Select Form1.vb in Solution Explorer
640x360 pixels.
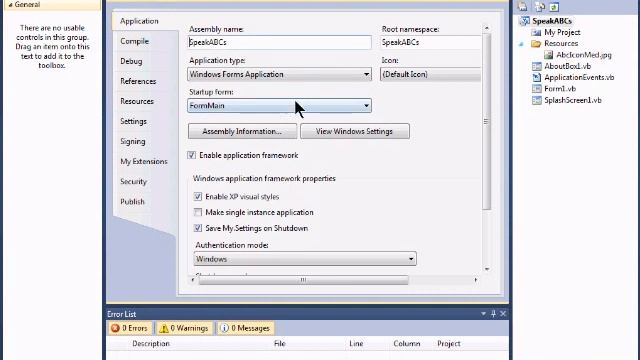pyautogui.click(x=560, y=89)
